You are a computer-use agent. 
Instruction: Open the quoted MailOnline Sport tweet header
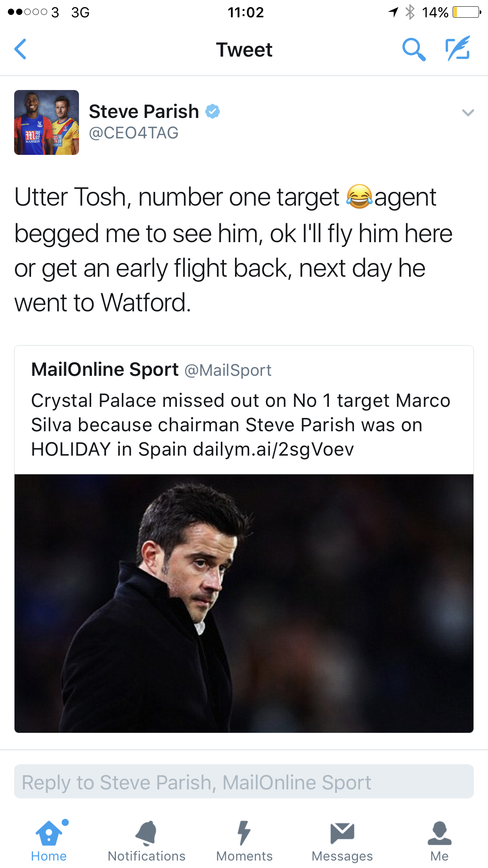(x=105, y=370)
